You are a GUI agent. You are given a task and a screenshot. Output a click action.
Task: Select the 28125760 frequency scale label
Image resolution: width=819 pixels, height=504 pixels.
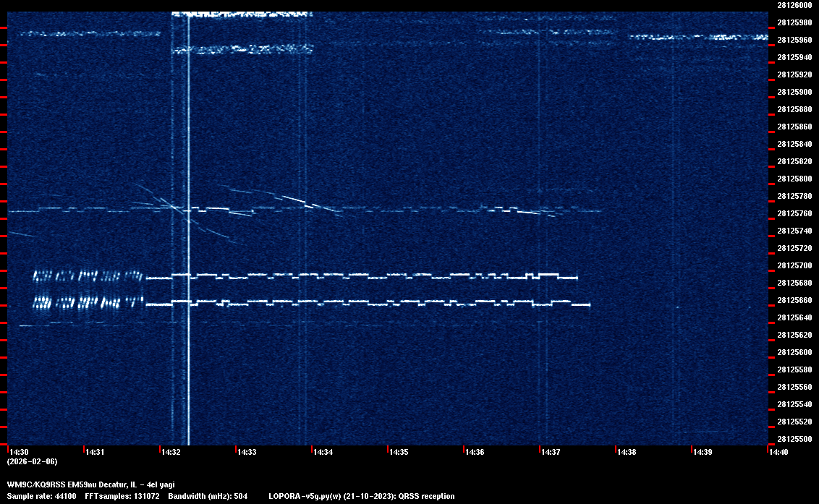(794, 213)
